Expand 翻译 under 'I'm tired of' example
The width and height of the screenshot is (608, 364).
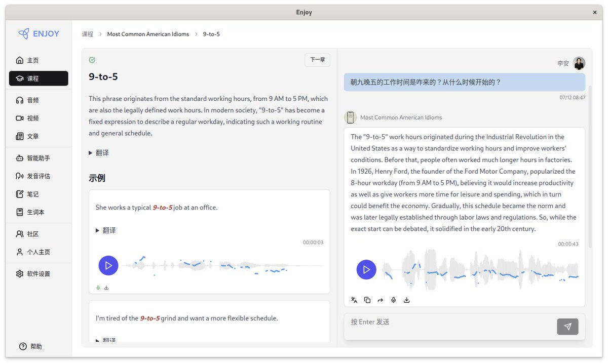click(106, 340)
